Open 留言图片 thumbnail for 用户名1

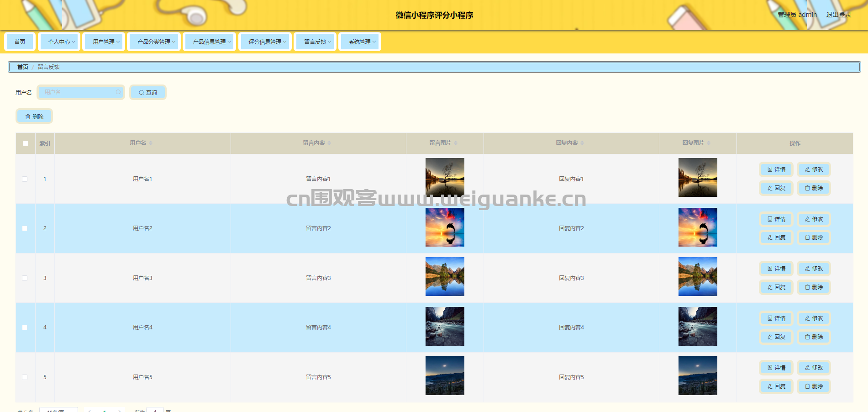445,177
